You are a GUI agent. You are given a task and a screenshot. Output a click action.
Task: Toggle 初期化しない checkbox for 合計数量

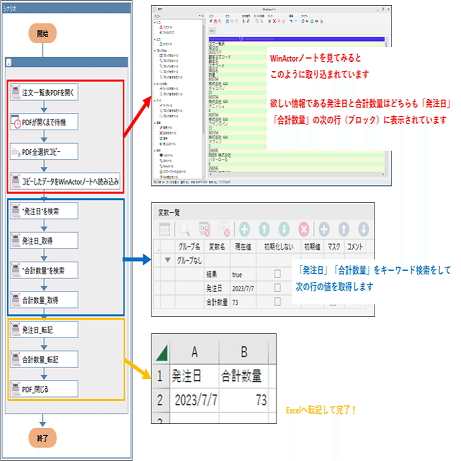click(x=277, y=302)
